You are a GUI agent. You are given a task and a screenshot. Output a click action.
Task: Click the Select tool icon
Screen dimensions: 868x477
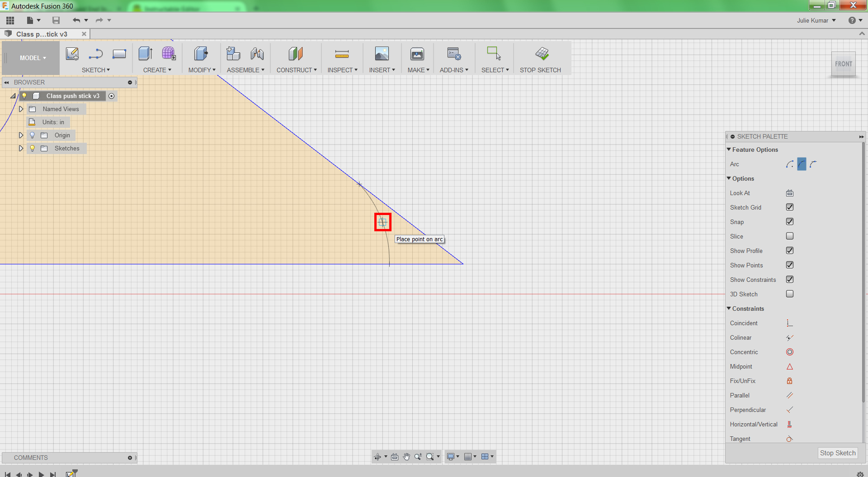pos(494,53)
